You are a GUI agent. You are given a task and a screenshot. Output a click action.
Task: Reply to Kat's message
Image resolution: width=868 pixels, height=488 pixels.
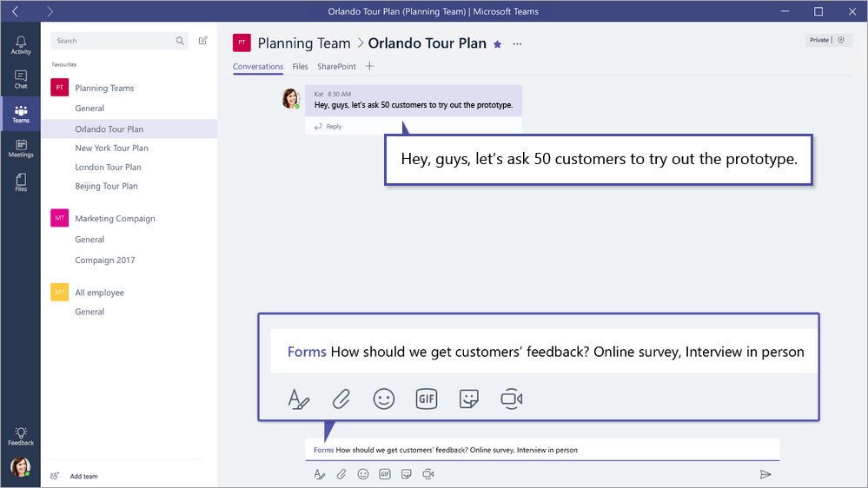328,127
